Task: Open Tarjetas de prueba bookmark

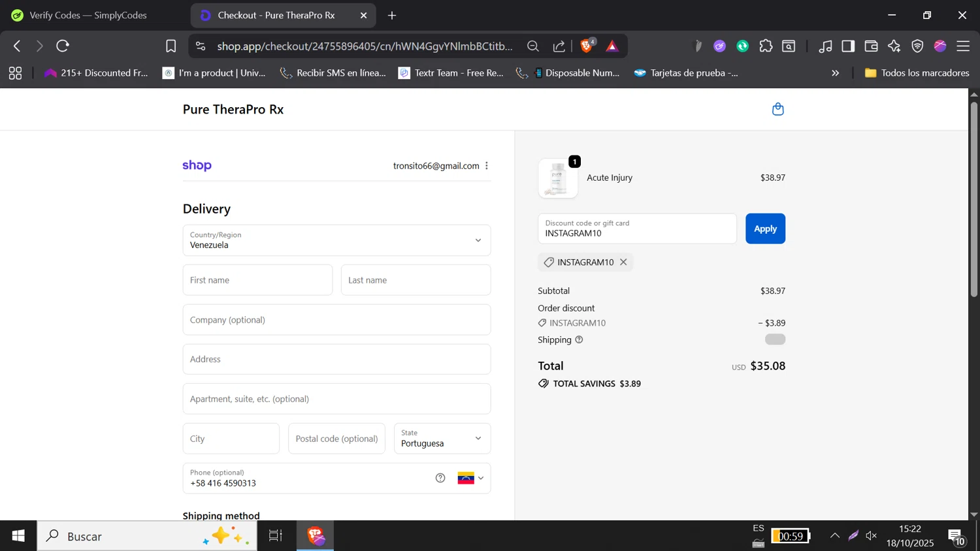Action: click(x=687, y=73)
